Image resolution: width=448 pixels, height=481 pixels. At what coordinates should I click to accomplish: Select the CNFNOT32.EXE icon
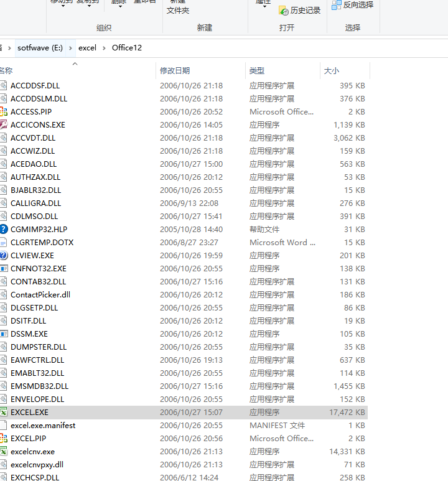coord(3,268)
